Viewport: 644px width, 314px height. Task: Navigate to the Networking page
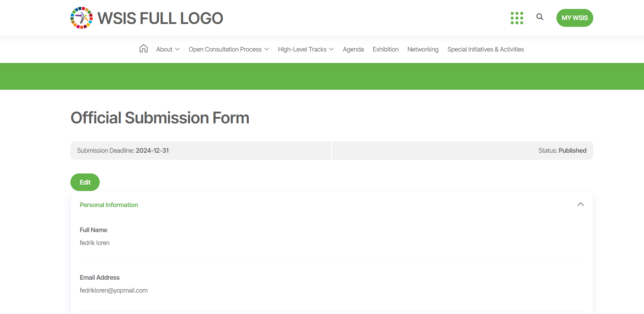click(423, 49)
